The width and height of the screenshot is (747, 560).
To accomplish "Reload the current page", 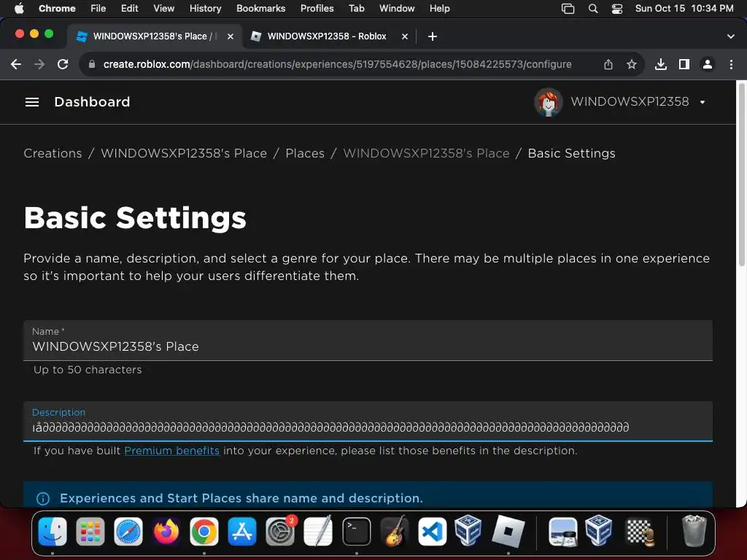I will pos(63,64).
